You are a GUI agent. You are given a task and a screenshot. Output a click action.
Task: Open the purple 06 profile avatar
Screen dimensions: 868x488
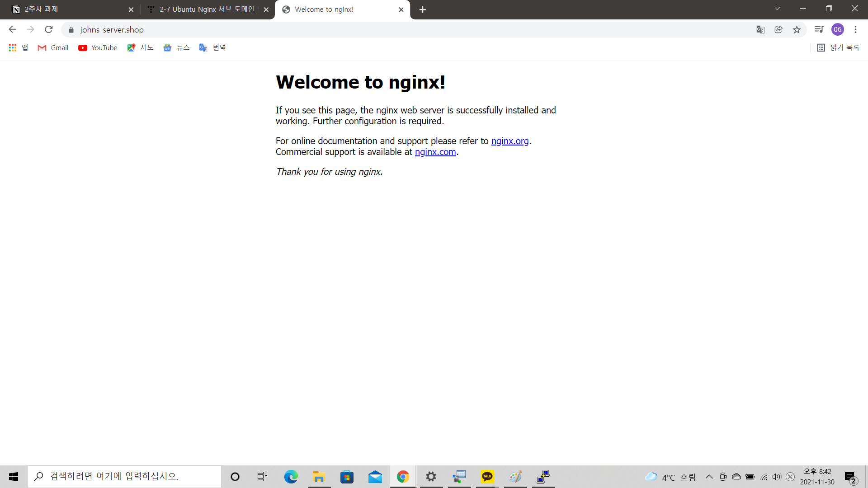click(x=837, y=29)
